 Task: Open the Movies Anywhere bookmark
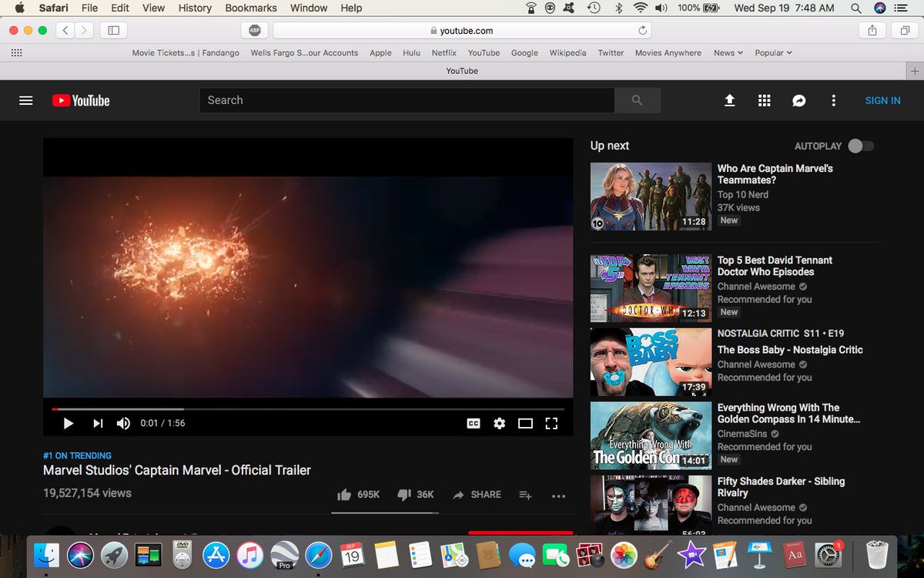tap(668, 52)
